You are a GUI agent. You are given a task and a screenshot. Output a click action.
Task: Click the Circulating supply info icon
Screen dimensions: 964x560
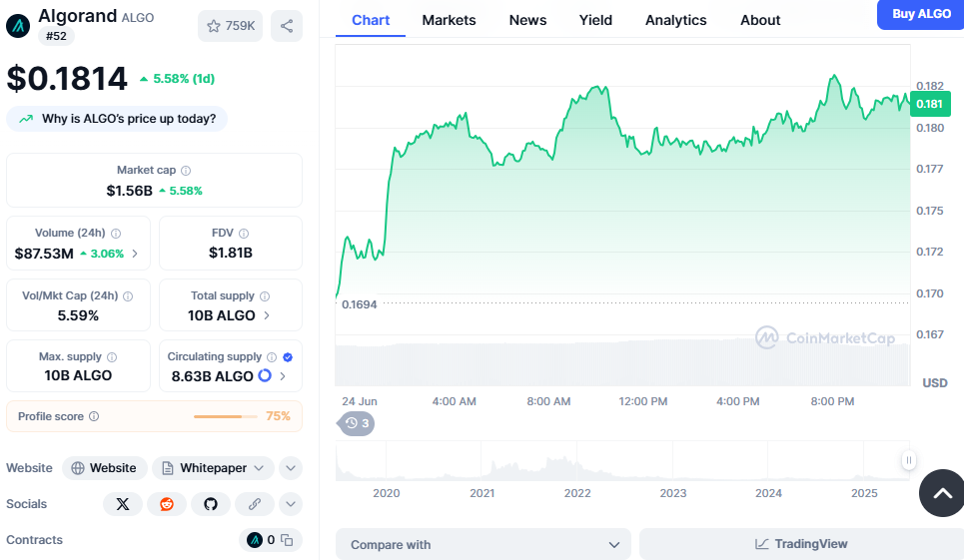(x=272, y=357)
